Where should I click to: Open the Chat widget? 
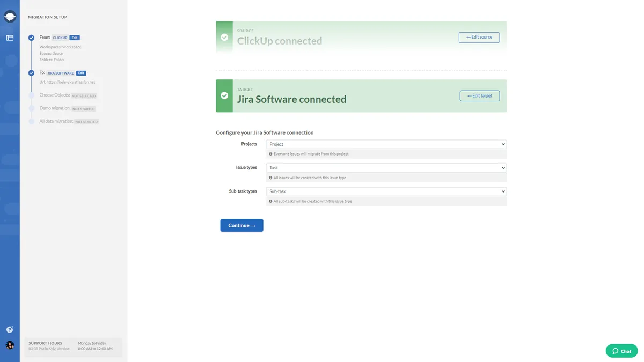[x=621, y=351]
